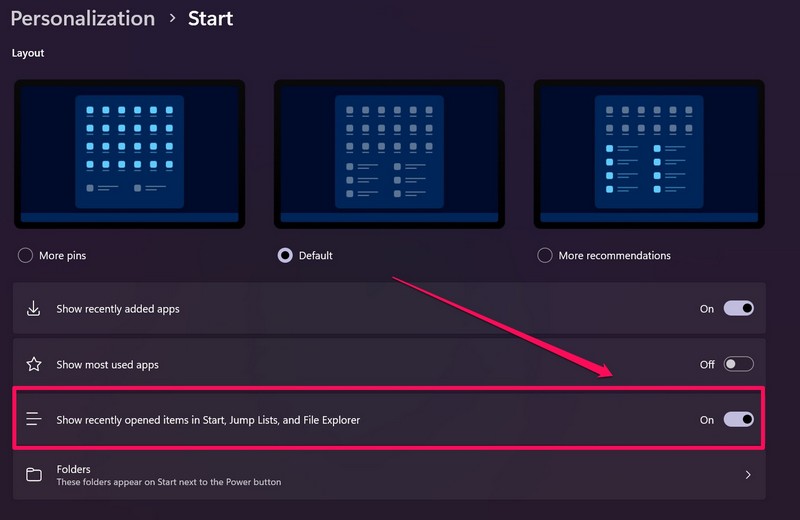Expand Folders with the chevron arrow
800x520 pixels.
coord(748,475)
